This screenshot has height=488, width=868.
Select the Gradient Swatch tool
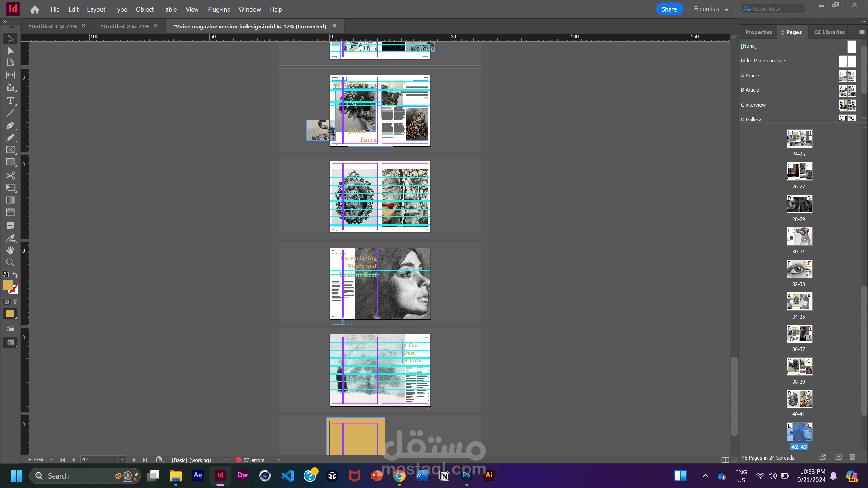point(10,200)
